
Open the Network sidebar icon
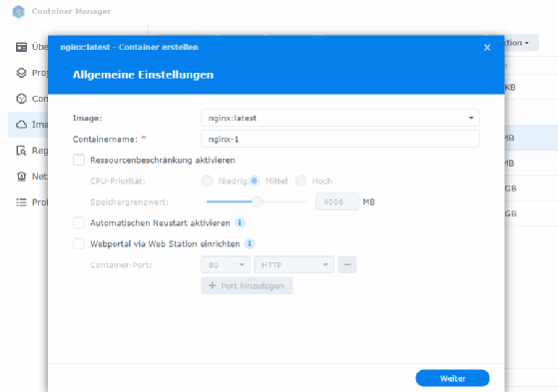coord(21,177)
